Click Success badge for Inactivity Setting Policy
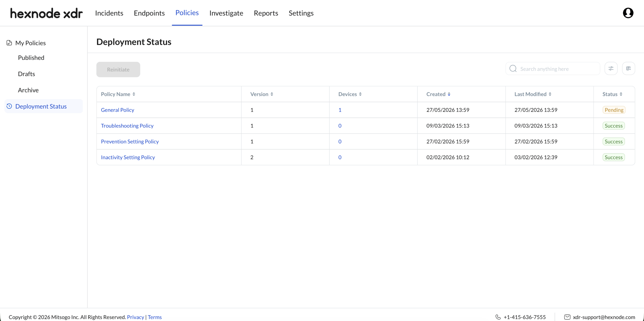The image size is (644, 321). (614, 157)
